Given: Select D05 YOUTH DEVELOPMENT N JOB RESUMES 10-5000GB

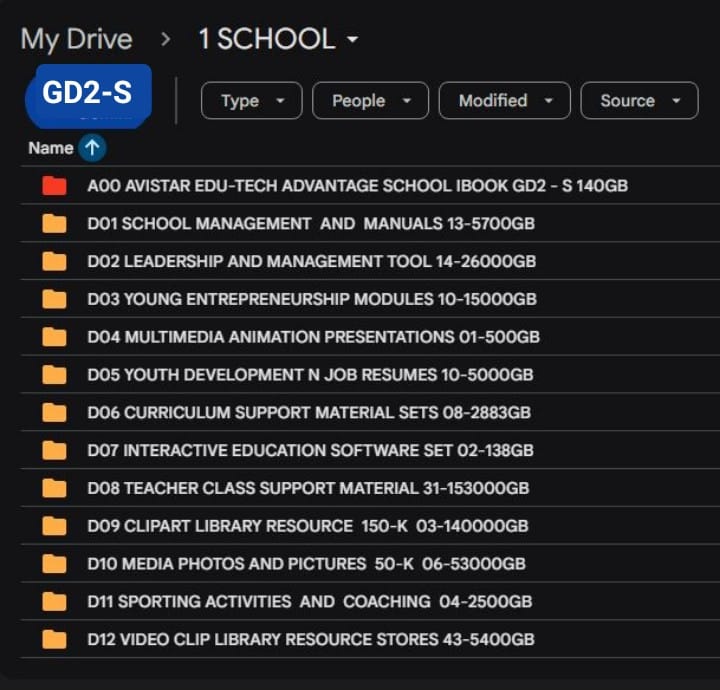Looking at the screenshot, I should pyautogui.click(x=310, y=375).
